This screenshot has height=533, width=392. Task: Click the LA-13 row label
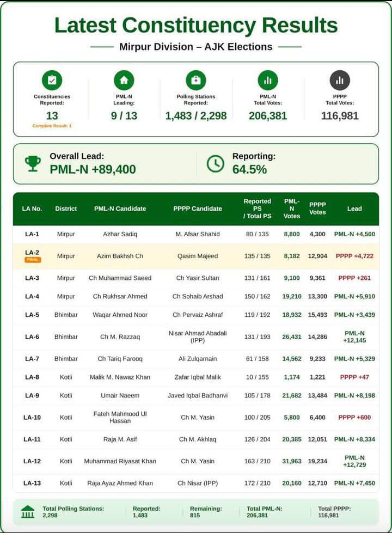[x=32, y=483]
